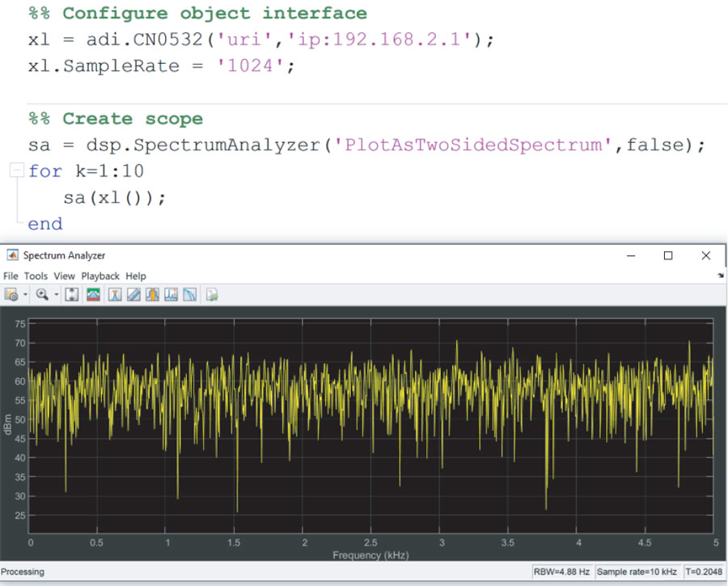The image size is (728, 586).
Task: Open the zoom tool on the toolbar
Action: [x=43, y=294]
